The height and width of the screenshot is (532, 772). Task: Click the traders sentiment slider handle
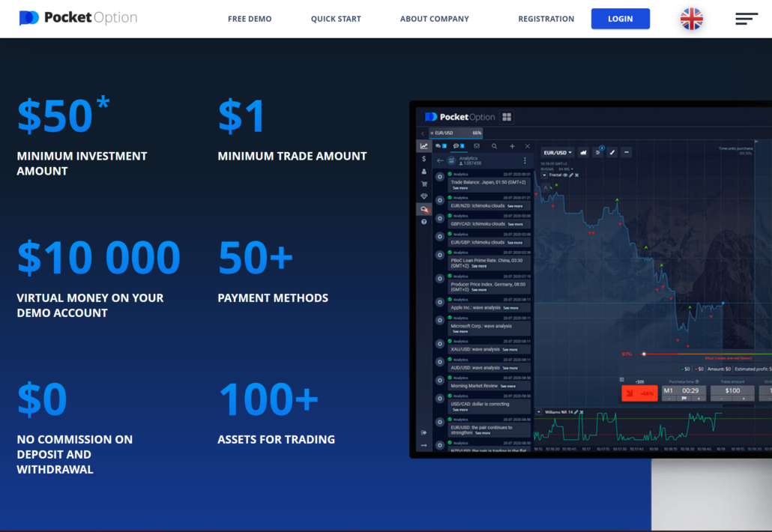coord(644,354)
